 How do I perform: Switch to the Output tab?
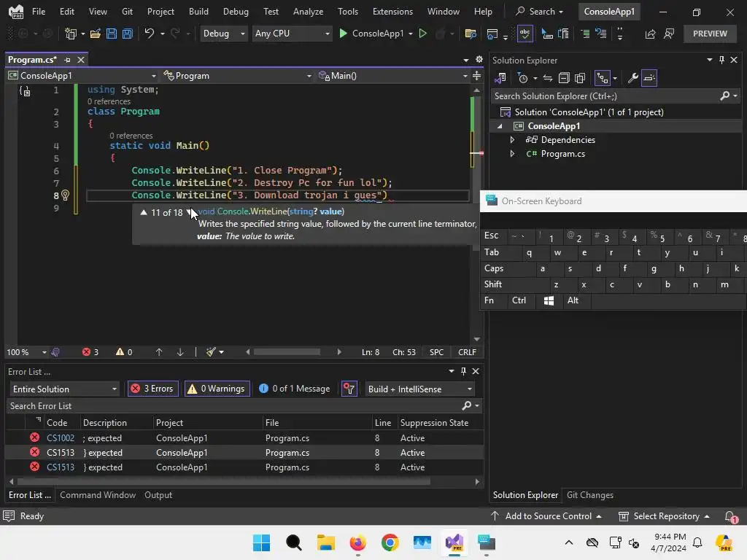pyautogui.click(x=158, y=495)
